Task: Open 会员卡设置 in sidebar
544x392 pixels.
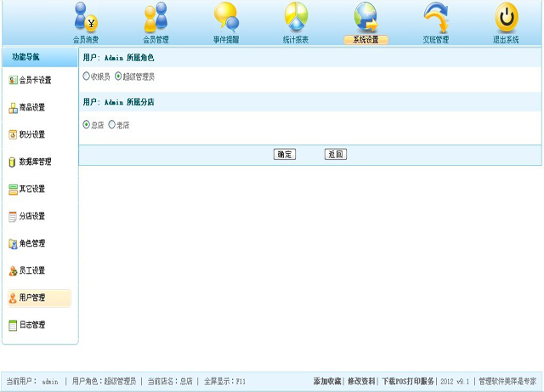Action: pos(36,81)
